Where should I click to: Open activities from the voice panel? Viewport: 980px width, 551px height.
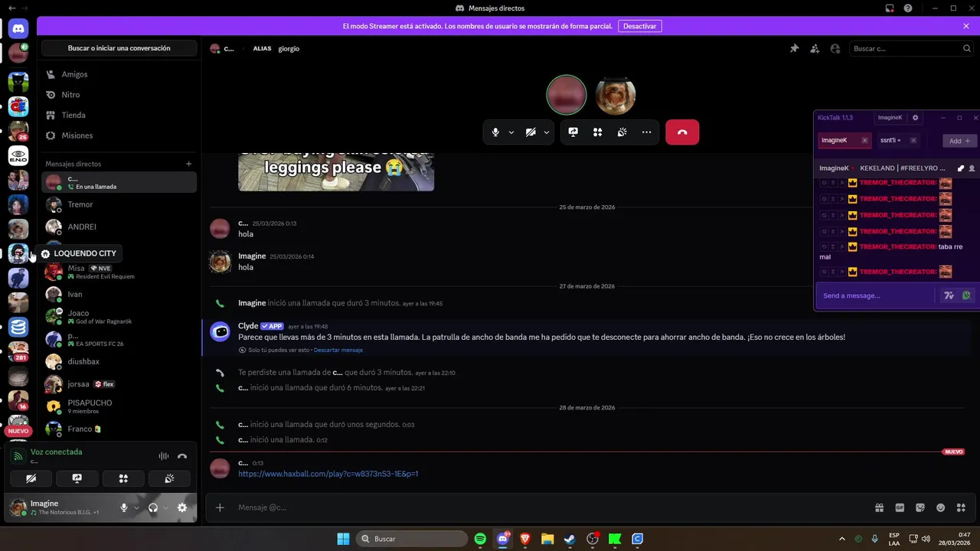click(x=123, y=478)
